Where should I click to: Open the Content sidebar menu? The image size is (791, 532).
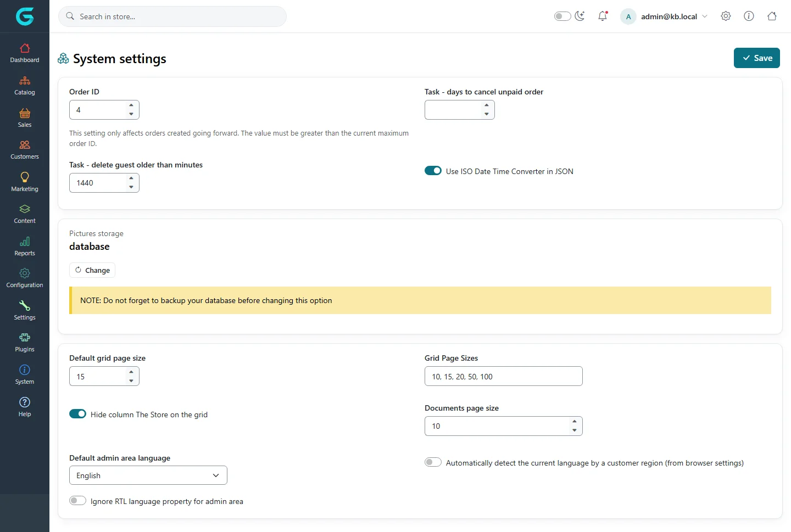pos(25,214)
